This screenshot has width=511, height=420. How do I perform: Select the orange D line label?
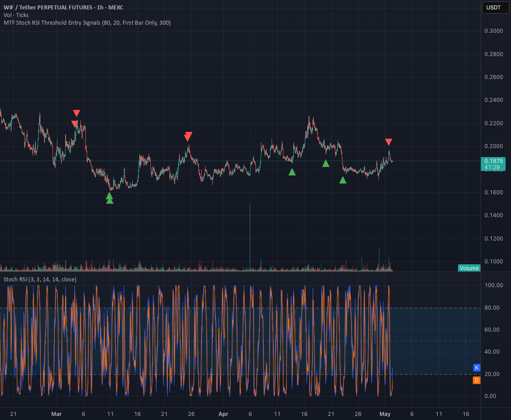pos(476,380)
